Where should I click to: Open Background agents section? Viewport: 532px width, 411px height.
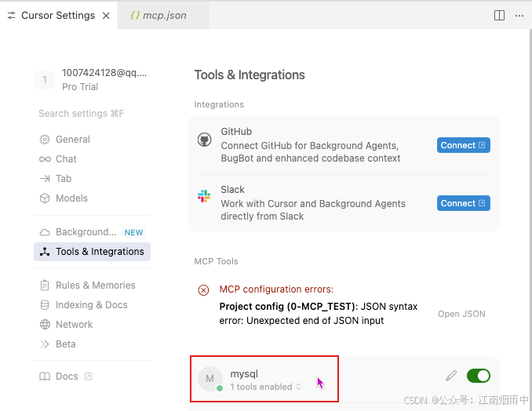[x=93, y=232]
